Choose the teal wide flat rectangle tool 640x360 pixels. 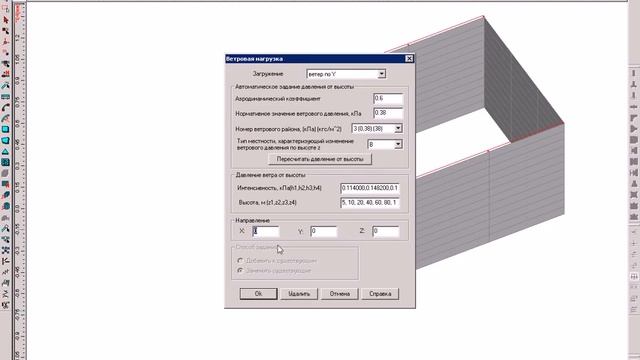5,97
